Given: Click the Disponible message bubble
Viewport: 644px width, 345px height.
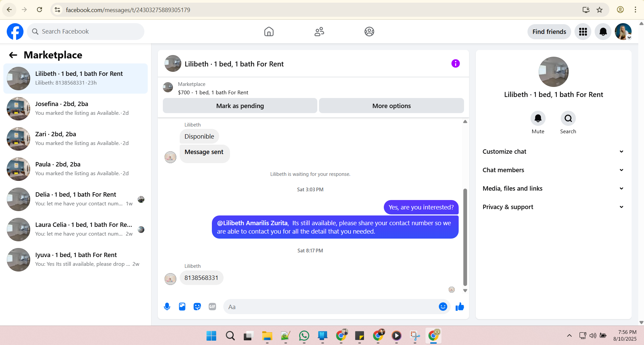Looking at the screenshot, I should pos(199,137).
